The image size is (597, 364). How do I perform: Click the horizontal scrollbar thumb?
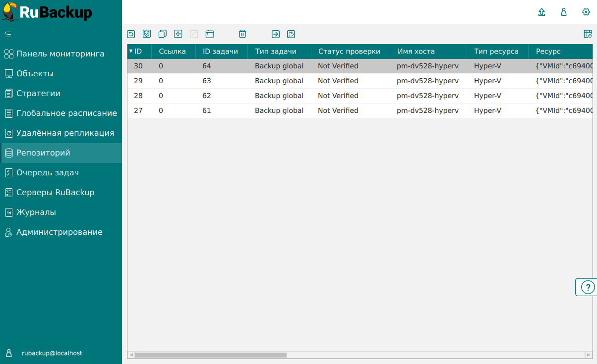[x=210, y=355]
